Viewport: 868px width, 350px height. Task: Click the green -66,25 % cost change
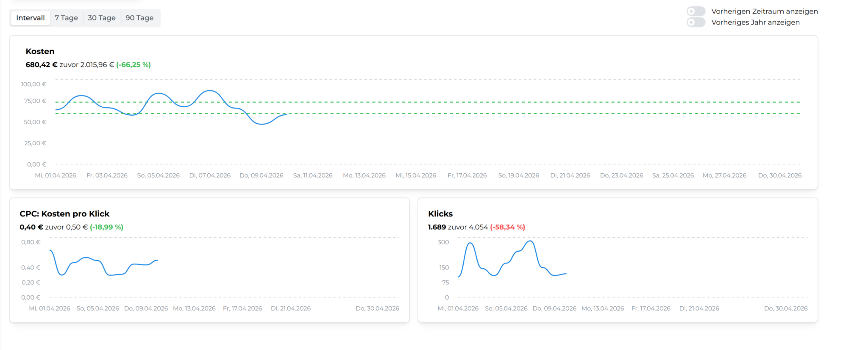point(134,65)
